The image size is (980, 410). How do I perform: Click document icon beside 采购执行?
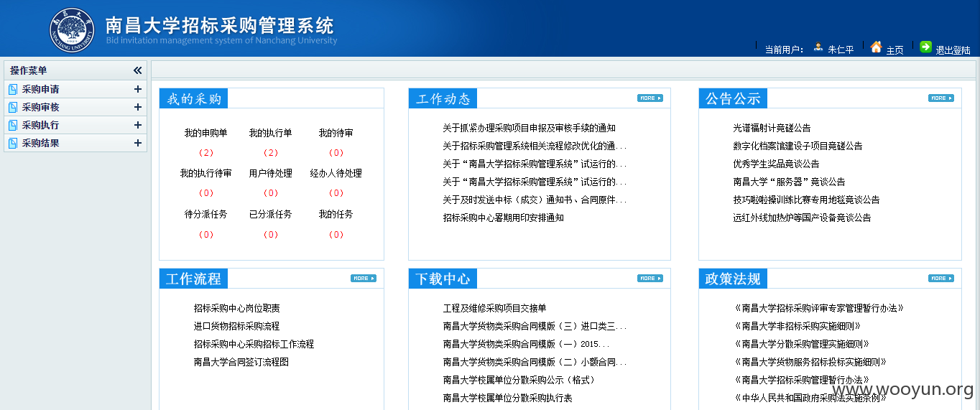point(11,125)
